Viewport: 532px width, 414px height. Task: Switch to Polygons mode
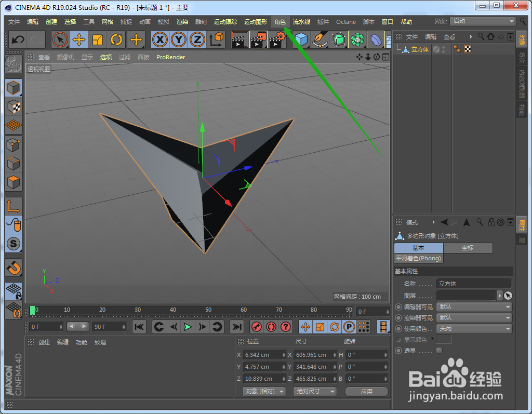click(x=14, y=182)
